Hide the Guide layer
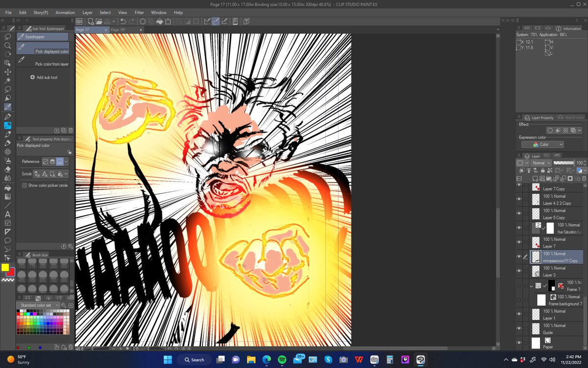 [519, 328]
